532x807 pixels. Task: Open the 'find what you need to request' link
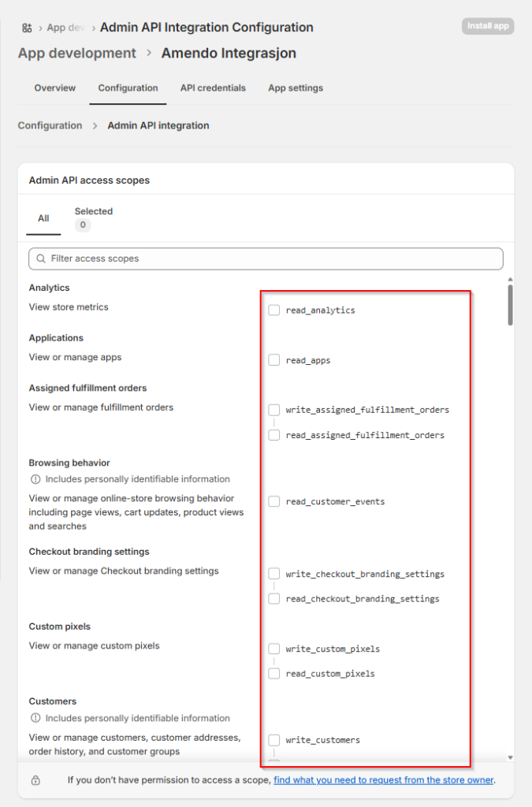pos(384,780)
